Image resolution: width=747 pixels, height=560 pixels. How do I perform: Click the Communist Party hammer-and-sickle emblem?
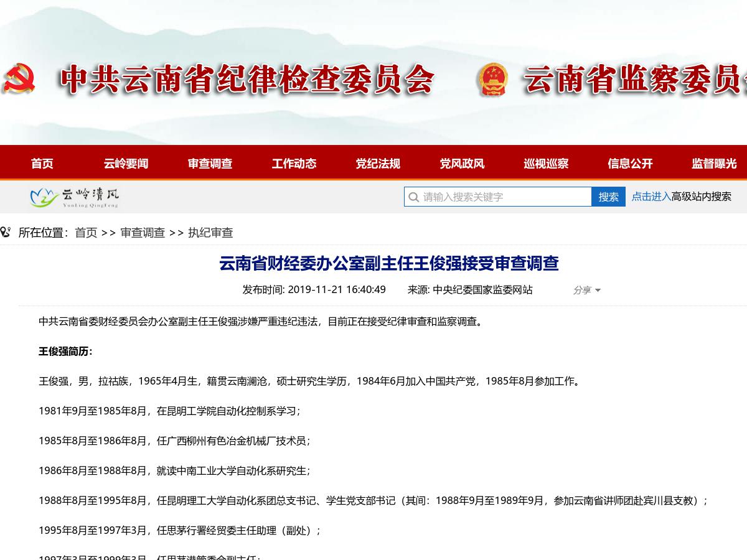coord(19,79)
